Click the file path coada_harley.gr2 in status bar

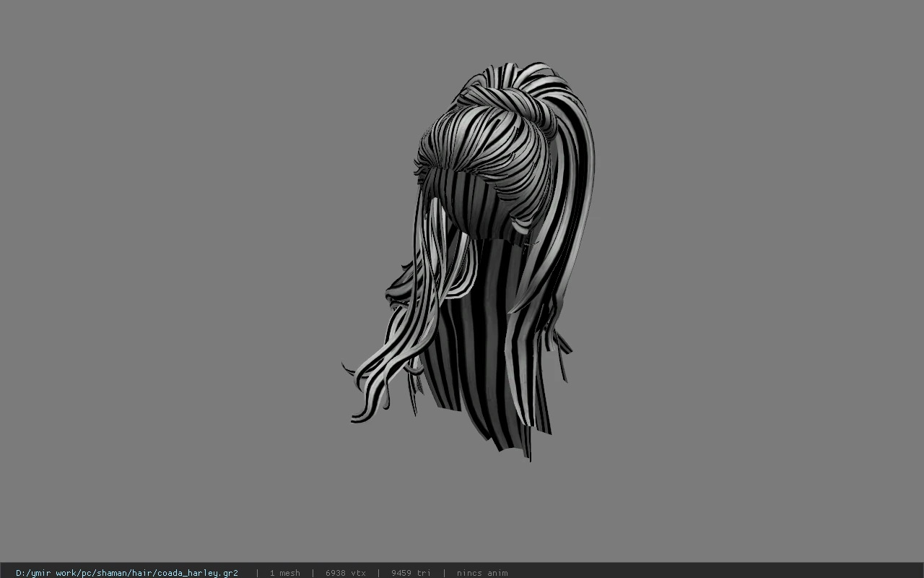click(x=127, y=573)
